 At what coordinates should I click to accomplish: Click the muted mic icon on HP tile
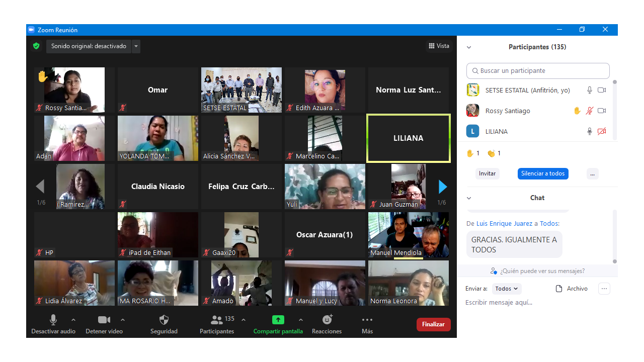coord(39,252)
